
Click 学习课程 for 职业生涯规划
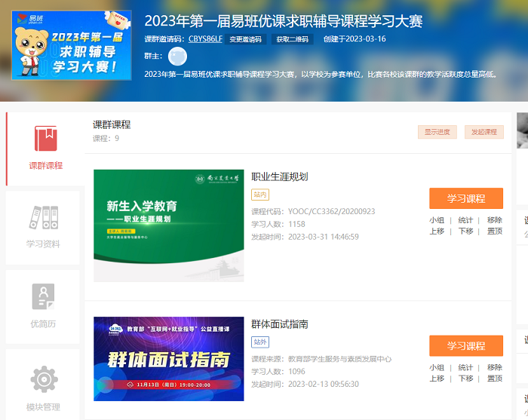pos(466,198)
